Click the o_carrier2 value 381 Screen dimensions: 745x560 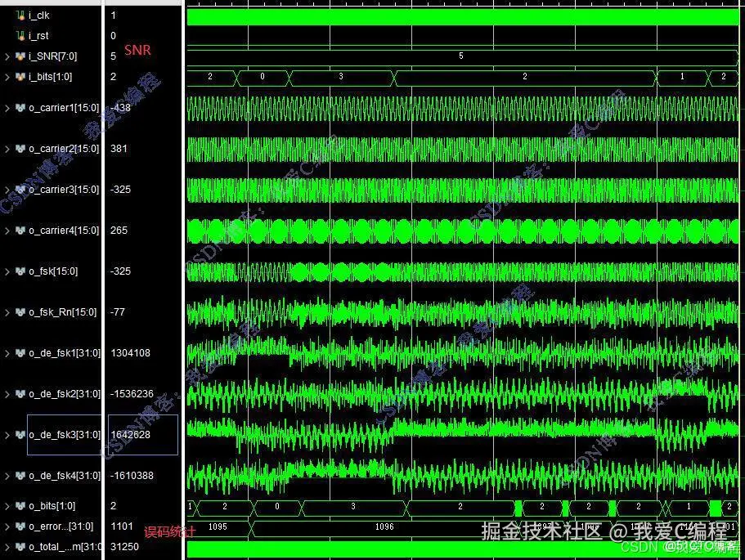[119, 149]
